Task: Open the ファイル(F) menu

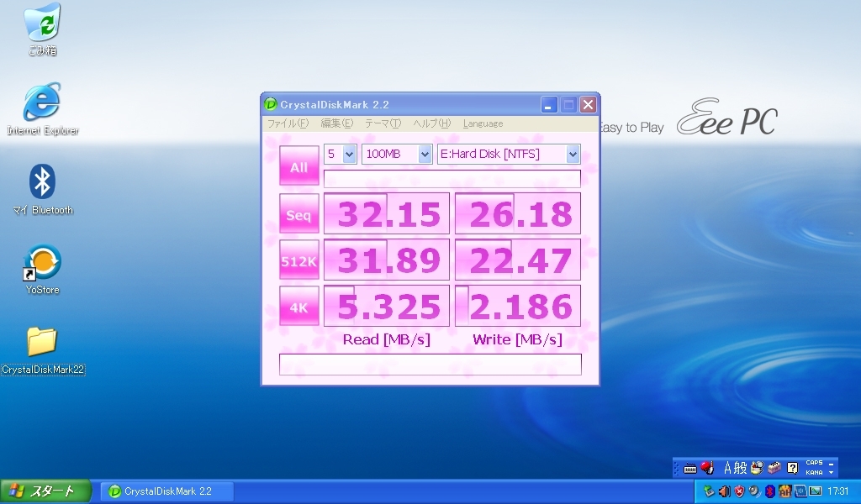Action: pos(288,123)
